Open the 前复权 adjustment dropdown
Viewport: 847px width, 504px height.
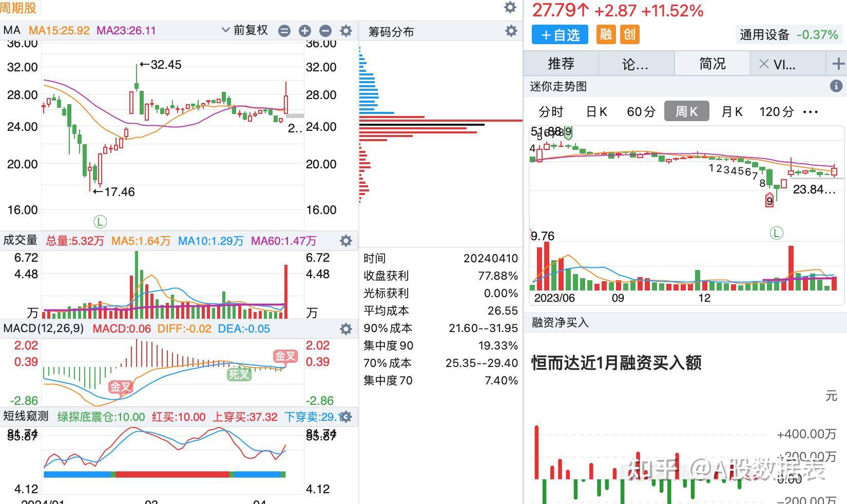[x=245, y=30]
